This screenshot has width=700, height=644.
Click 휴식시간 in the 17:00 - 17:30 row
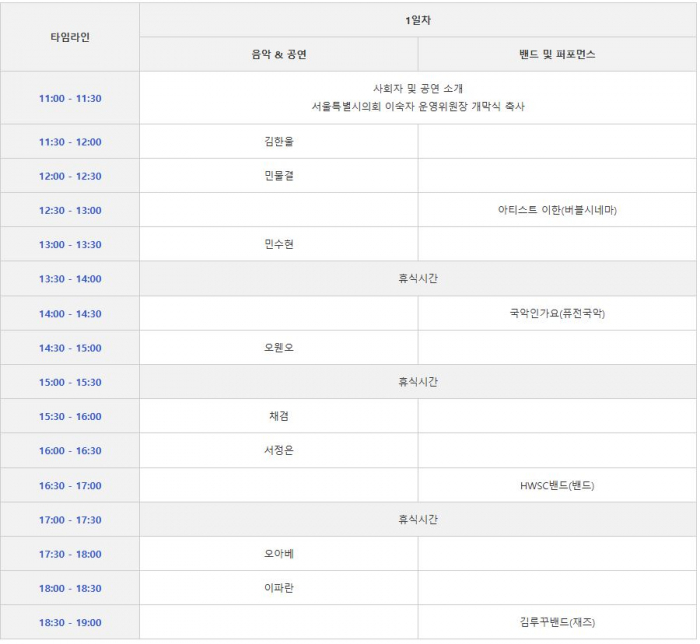pos(418,519)
